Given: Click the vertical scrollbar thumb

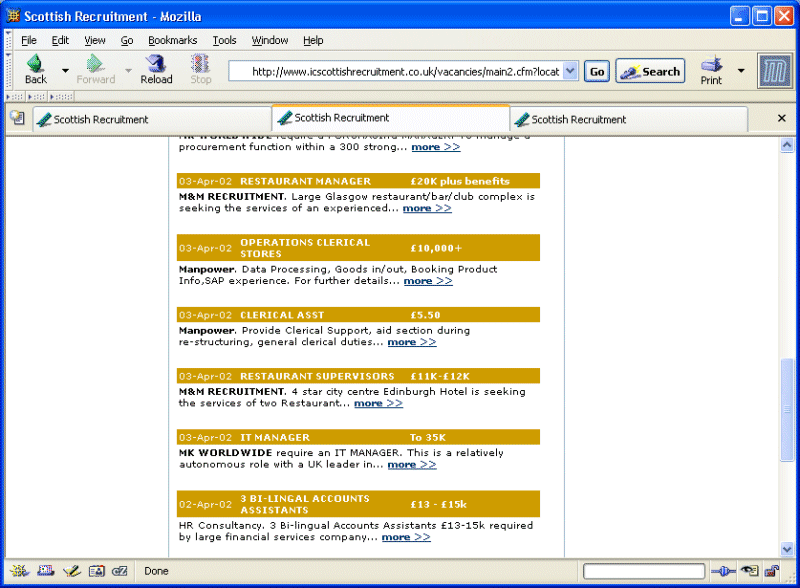Looking at the screenshot, I should coord(787,410).
